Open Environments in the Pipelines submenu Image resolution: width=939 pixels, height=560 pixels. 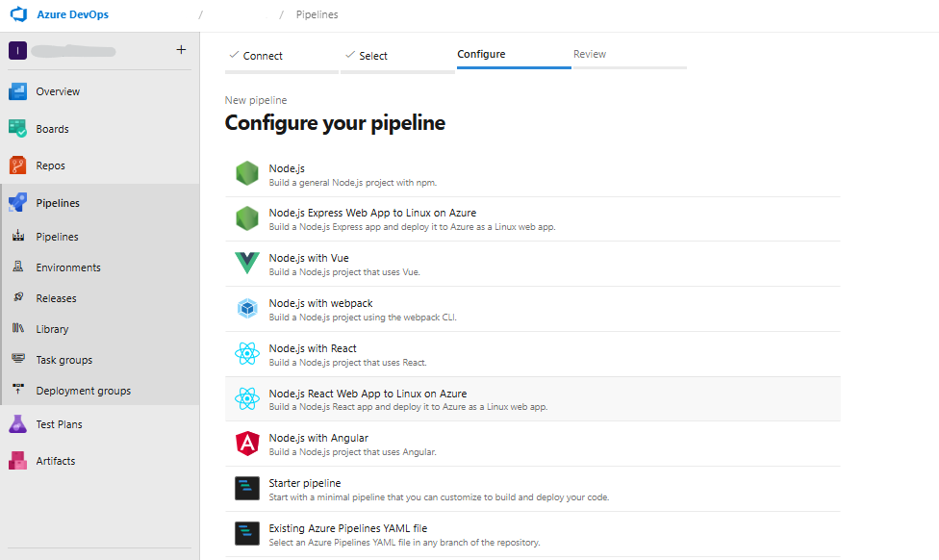[x=68, y=267]
